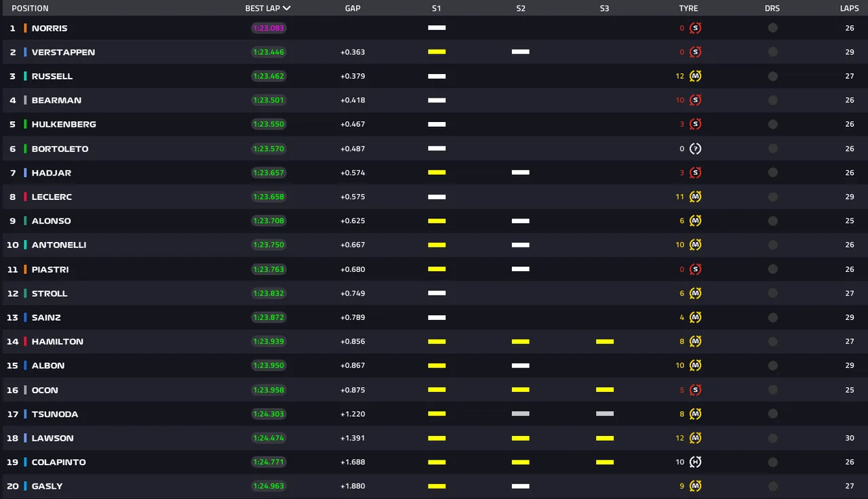Click Leclerc's medium tyre icon

click(695, 197)
